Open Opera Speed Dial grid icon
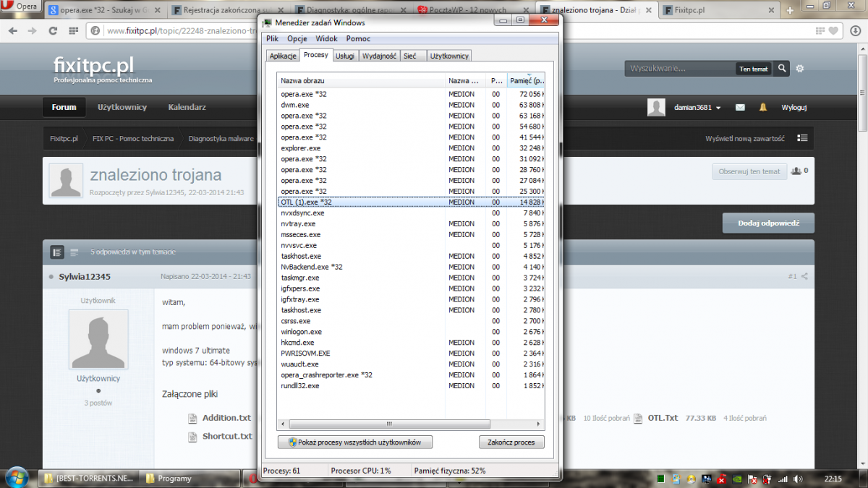This screenshot has width=868, height=488. 73,31
